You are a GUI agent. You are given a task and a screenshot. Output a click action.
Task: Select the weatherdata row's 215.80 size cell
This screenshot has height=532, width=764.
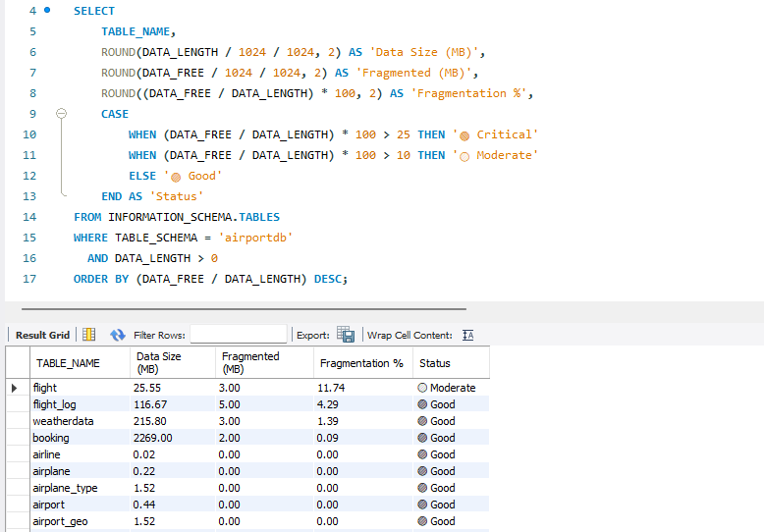[150, 421]
